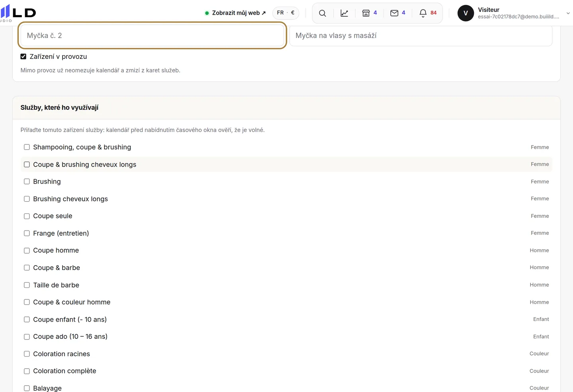Tick the Taille de barbe checkbox
The image size is (573, 392).
pyautogui.click(x=27, y=285)
